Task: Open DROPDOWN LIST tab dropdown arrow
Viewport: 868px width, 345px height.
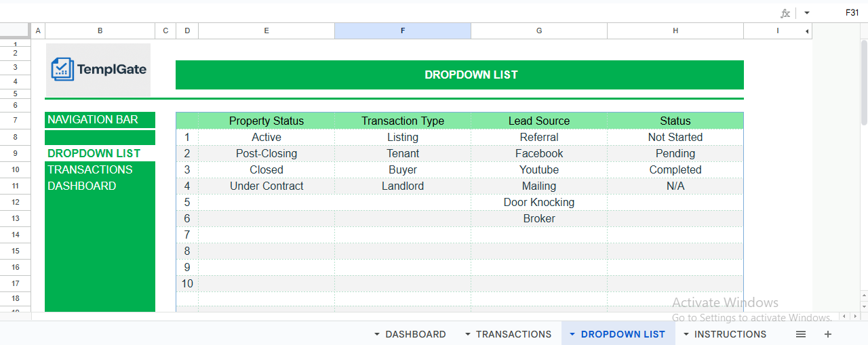Action: pyautogui.click(x=572, y=334)
